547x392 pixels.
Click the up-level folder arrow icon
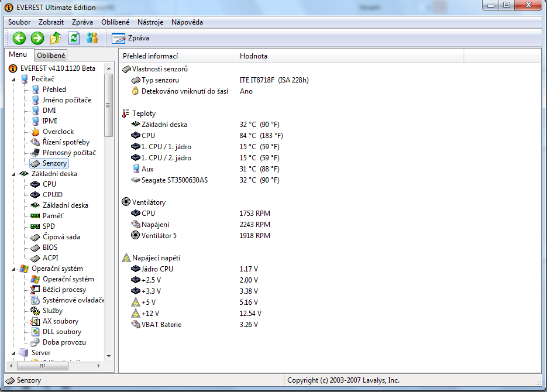tap(56, 38)
